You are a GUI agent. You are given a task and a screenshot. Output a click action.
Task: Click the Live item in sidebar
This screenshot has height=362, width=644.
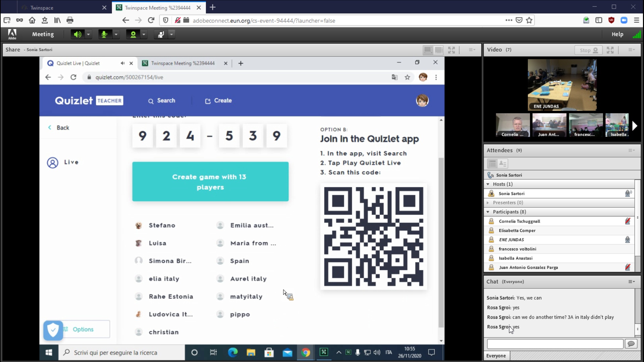click(x=63, y=163)
